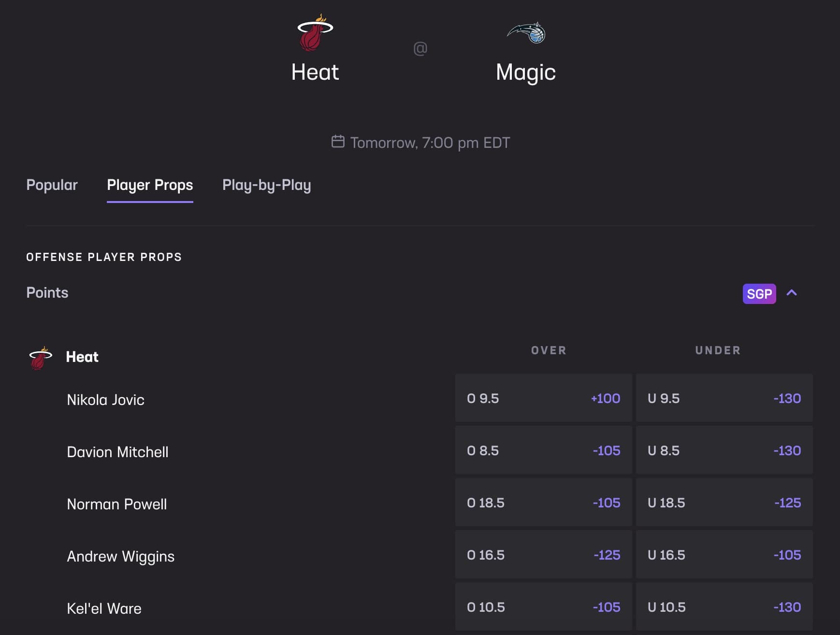
Task: Select Nikola Jovic under 9.5 points
Action: pyautogui.click(x=724, y=398)
